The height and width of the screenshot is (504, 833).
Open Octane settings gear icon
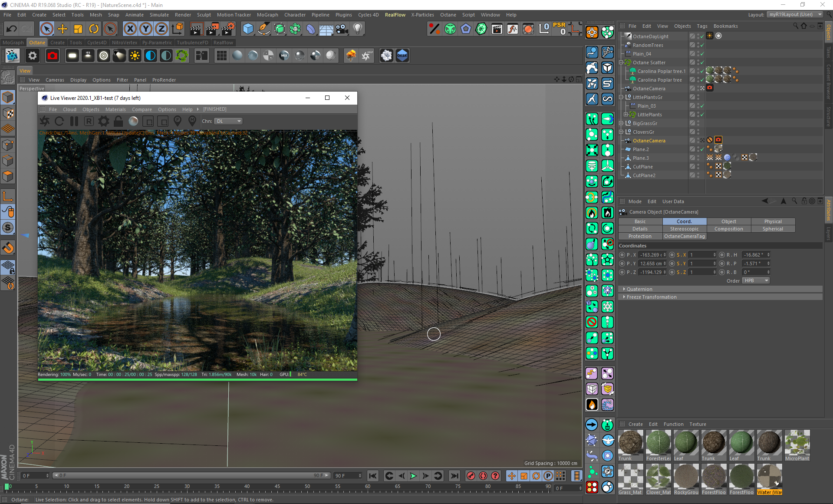coord(33,56)
